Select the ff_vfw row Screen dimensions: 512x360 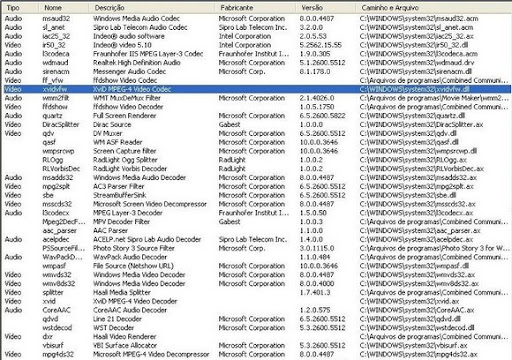(x=257, y=80)
